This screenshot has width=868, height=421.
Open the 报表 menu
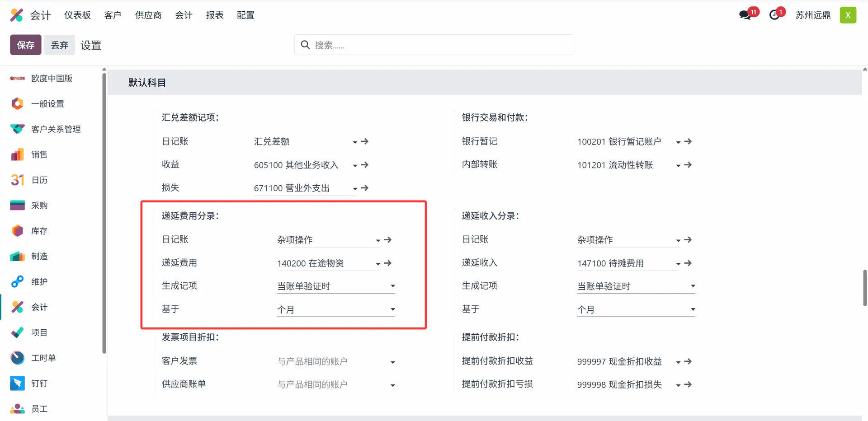pyautogui.click(x=214, y=15)
